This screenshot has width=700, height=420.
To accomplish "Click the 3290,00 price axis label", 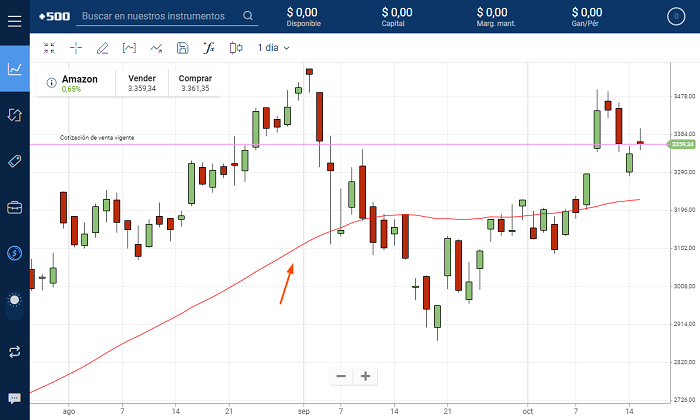I will point(684,172).
